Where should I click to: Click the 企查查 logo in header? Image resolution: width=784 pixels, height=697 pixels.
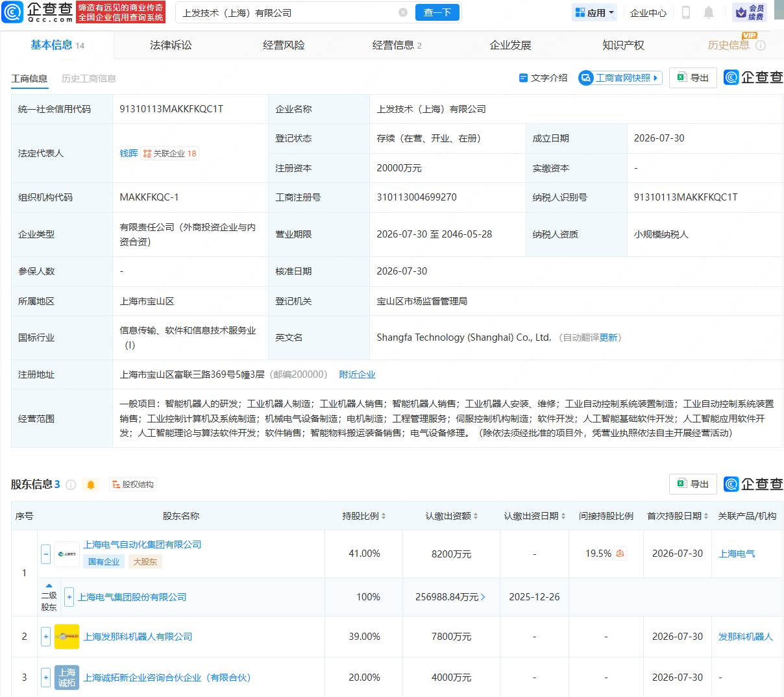click(37, 12)
